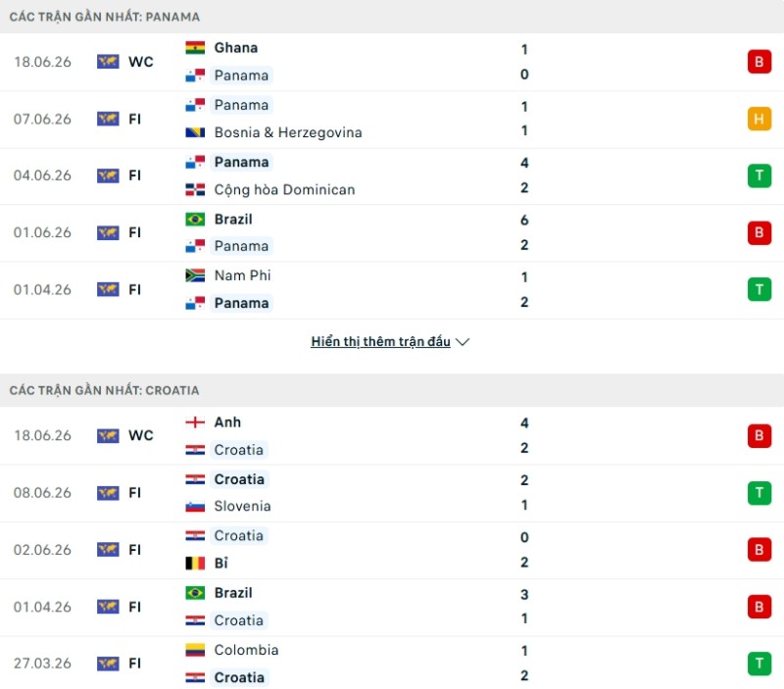Viewport: 784px width, 689px height.
Task: Click the Ghana flag icon
Action: click(195, 47)
